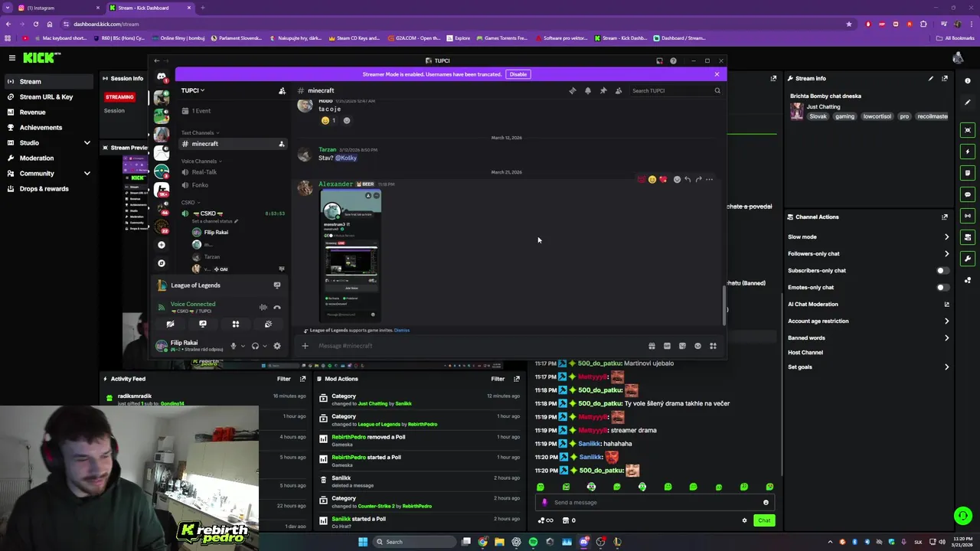Disable Discord Streamer Mode button
The height and width of the screenshot is (551, 980).
point(518,74)
